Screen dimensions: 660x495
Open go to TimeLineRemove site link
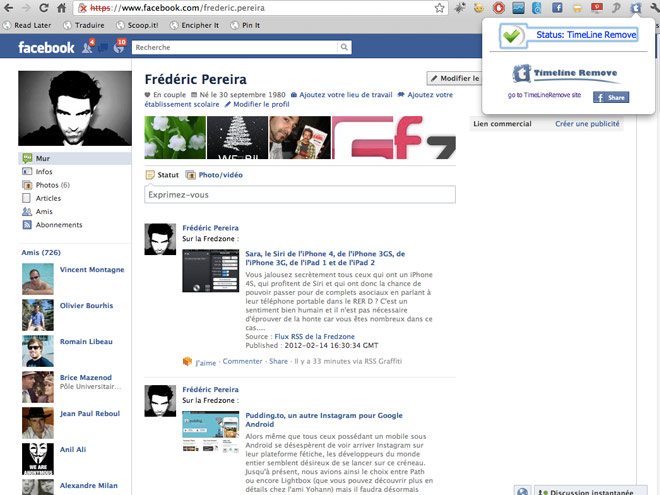[x=544, y=95]
